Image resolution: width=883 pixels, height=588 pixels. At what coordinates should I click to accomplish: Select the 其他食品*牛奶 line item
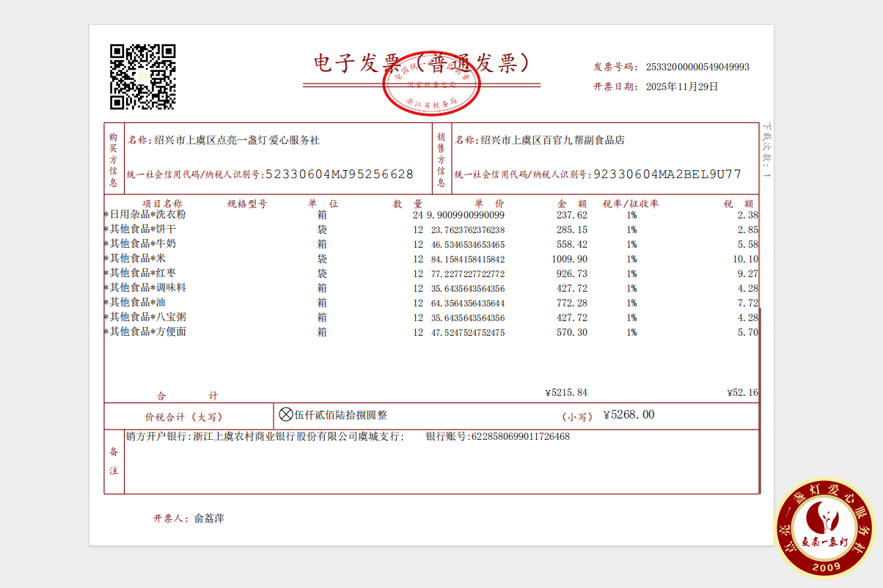pos(142,243)
